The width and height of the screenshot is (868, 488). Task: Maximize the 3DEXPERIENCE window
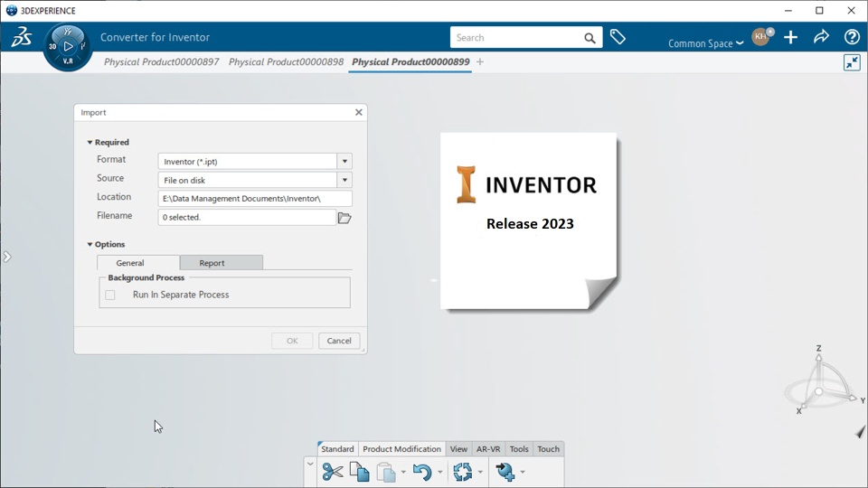[819, 11]
